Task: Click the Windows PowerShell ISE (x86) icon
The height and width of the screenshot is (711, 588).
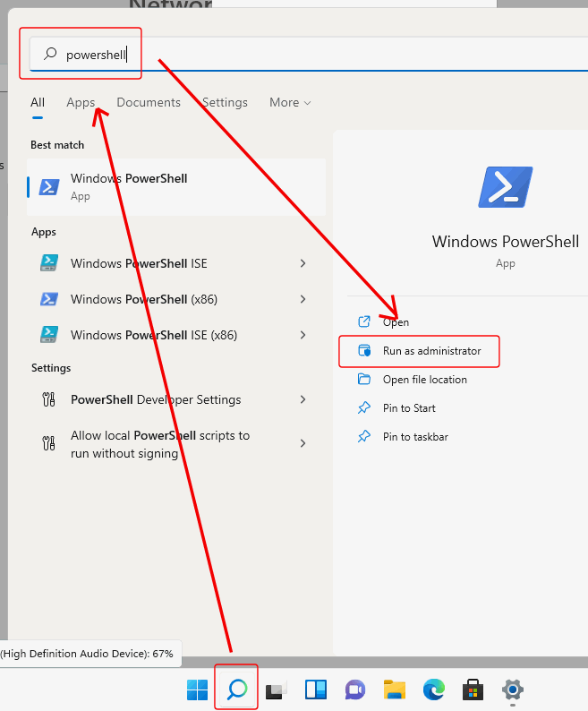Action: [x=49, y=335]
